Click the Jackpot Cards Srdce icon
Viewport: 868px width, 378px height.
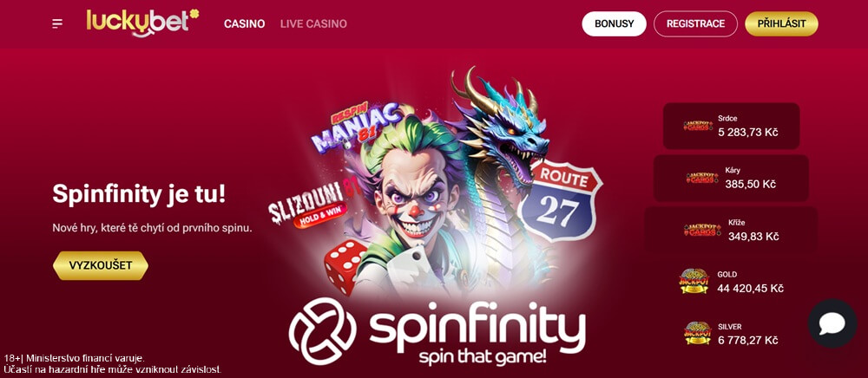click(x=698, y=126)
